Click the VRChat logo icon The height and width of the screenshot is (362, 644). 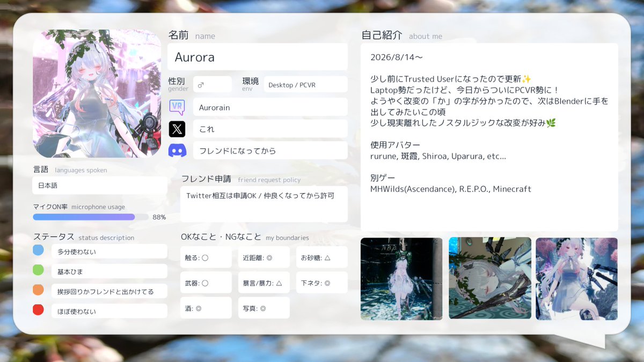[x=177, y=107]
